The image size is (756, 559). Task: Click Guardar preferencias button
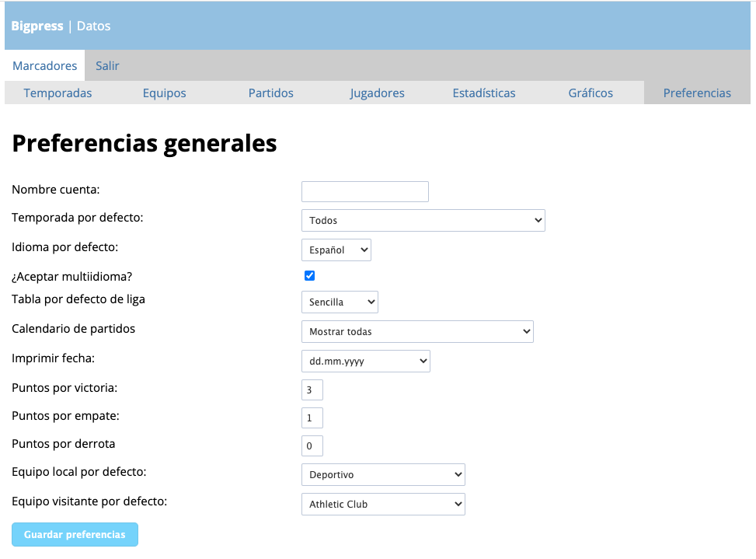(x=75, y=534)
